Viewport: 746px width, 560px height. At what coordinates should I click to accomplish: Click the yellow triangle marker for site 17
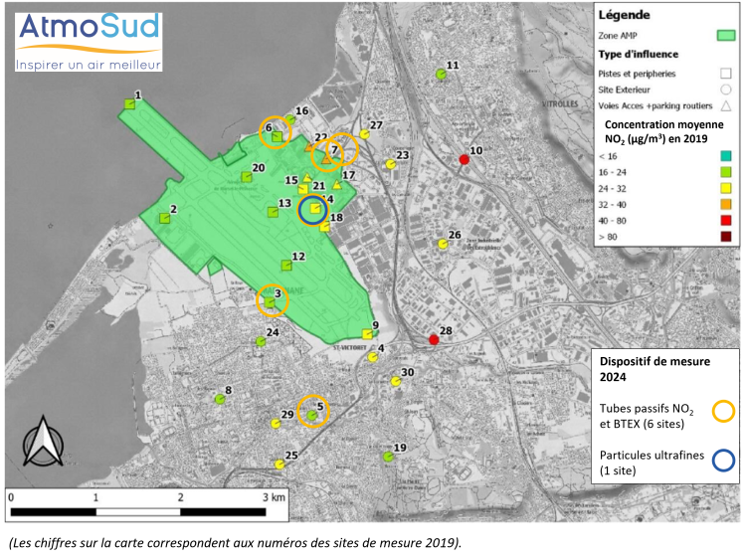pyautogui.click(x=337, y=185)
